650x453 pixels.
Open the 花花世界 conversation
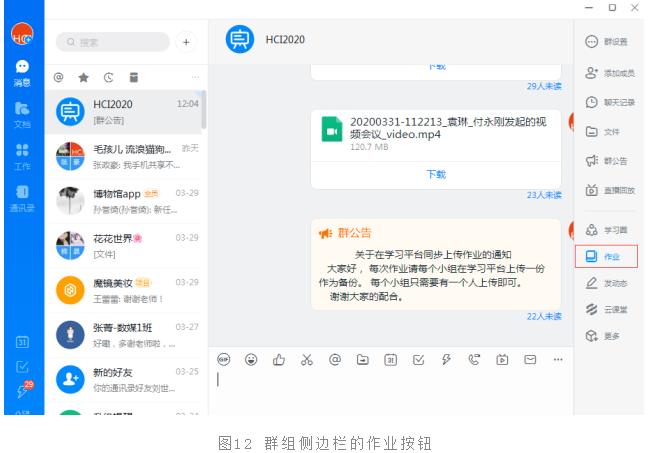coord(125,246)
